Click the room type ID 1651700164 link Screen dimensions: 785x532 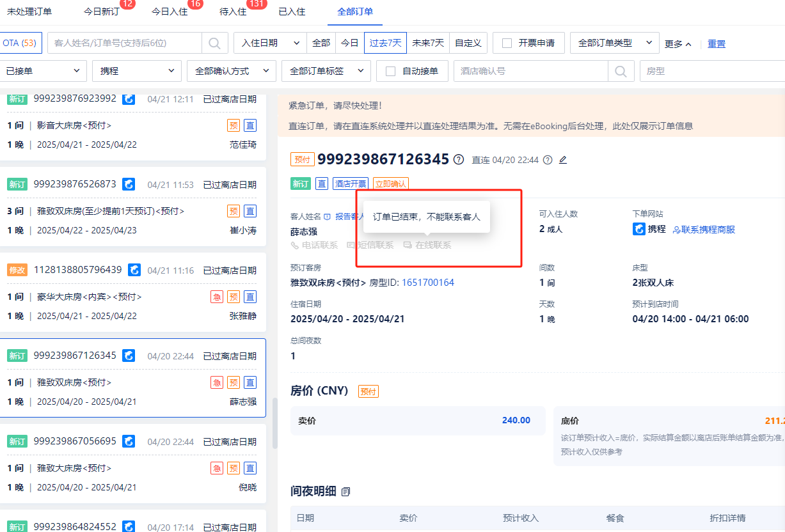click(x=428, y=282)
